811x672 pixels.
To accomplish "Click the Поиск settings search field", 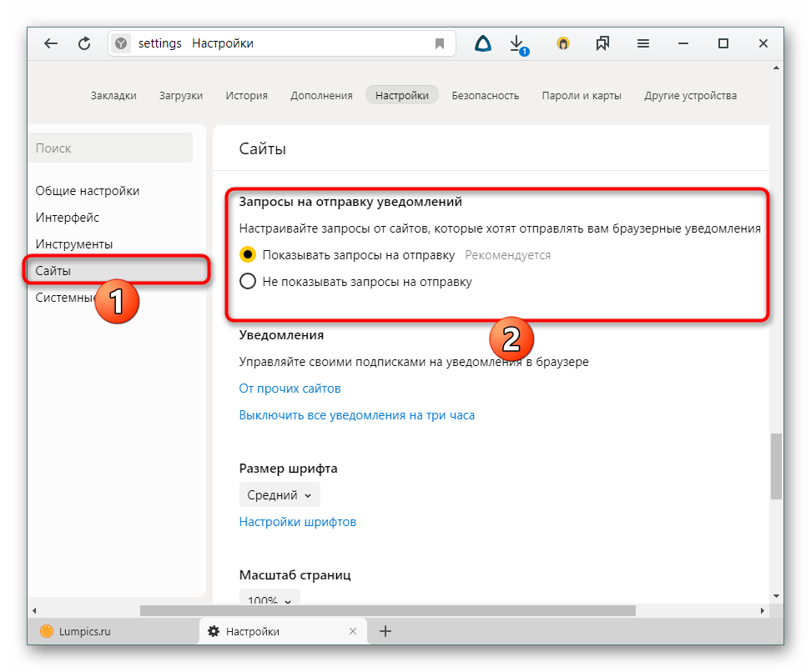I will [x=110, y=148].
